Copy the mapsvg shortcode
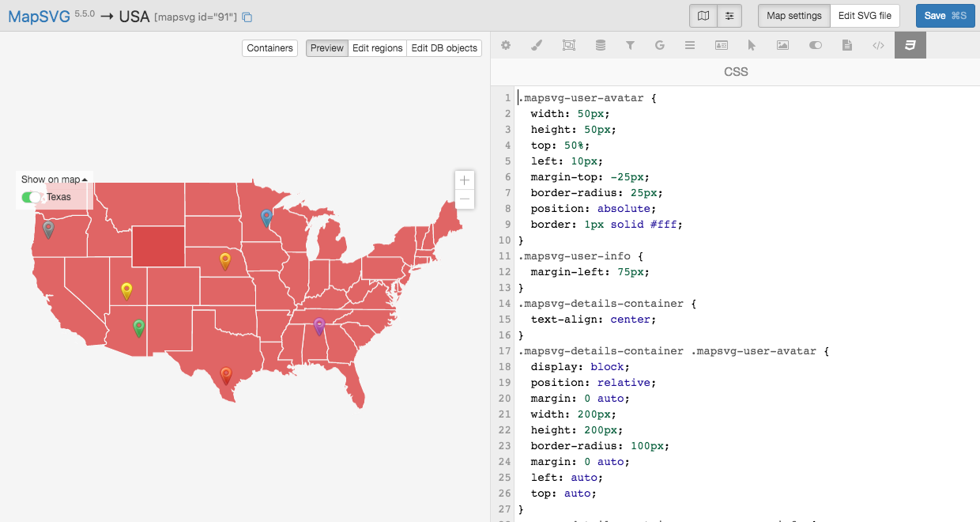This screenshot has width=980, height=522. coord(247,17)
